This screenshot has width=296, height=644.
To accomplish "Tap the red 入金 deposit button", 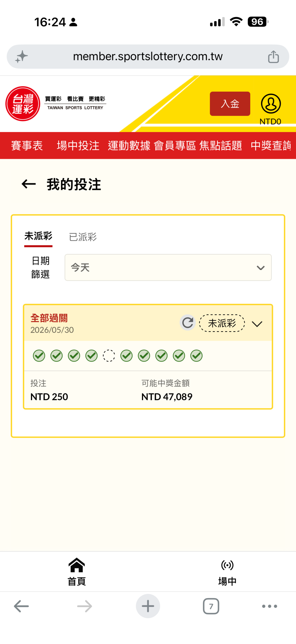I will (x=230, y=104).
